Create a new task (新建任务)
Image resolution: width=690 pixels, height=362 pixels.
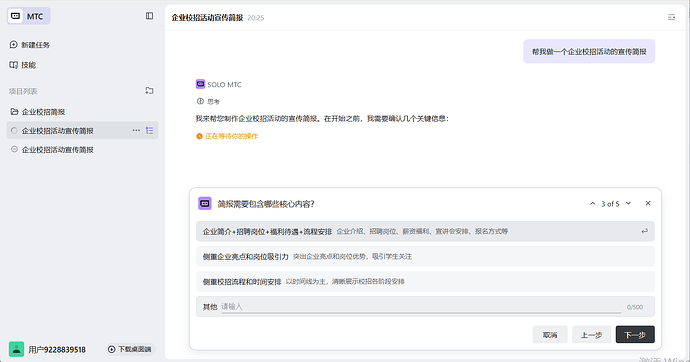point(29,45)
